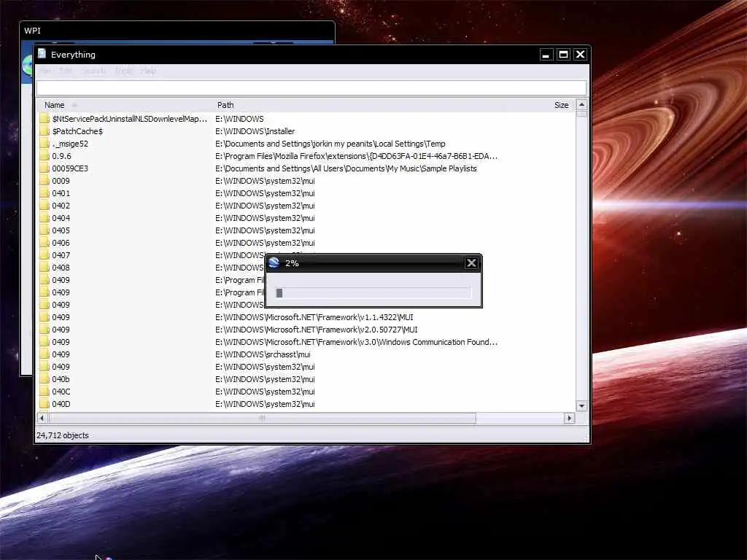Screen dimensions: 747x560
Task: Select the folder icon for ._msige52
Action: (44, 144)
